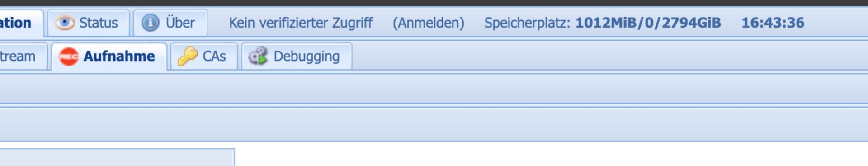Click the grey panel header at bottom left
The width and height of the screenshot is (868, 166).
click(117, 157)
